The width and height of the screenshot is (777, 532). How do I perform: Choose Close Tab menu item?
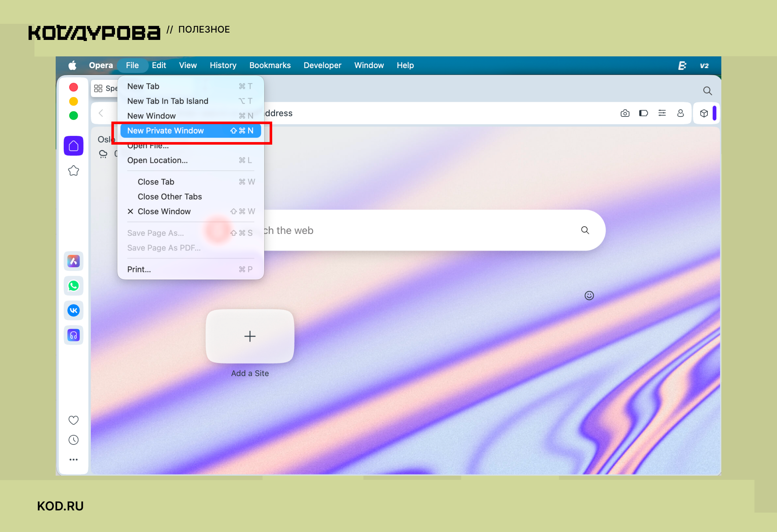(190, 182)
